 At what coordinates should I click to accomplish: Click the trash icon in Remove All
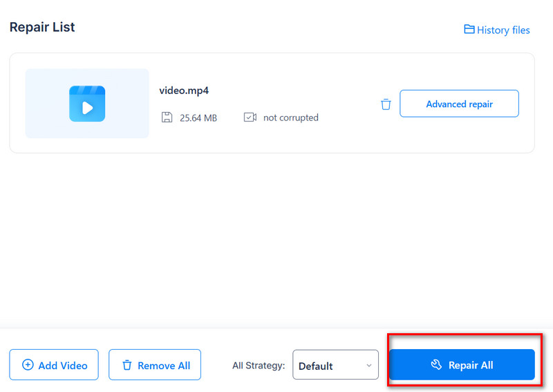(127, 365)
